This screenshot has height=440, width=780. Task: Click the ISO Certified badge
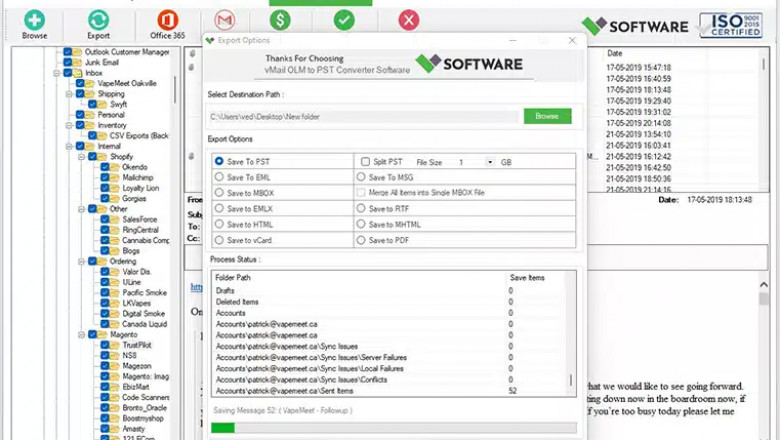click(730, 25)
